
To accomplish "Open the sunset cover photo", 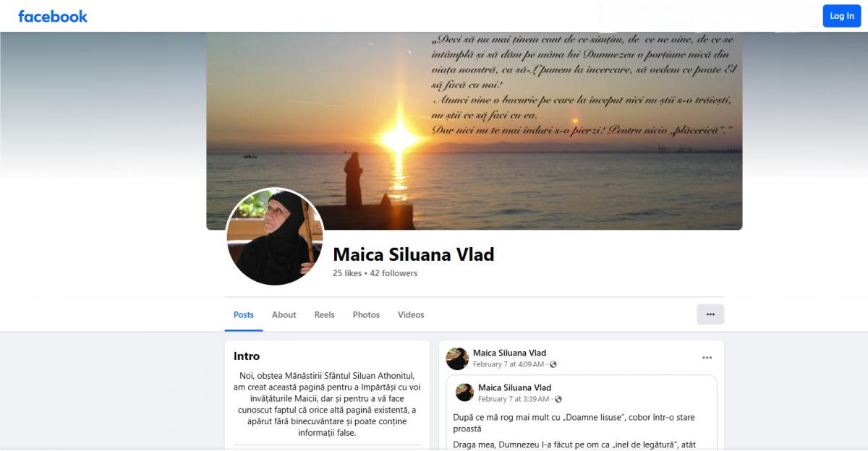I will tap(475, 130).
